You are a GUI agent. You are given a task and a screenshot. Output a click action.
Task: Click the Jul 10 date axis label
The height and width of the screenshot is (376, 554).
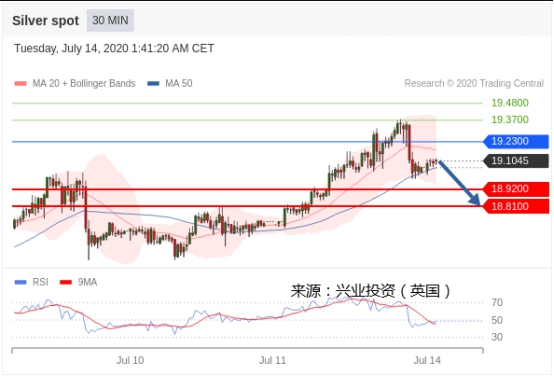tap(130, 360)
